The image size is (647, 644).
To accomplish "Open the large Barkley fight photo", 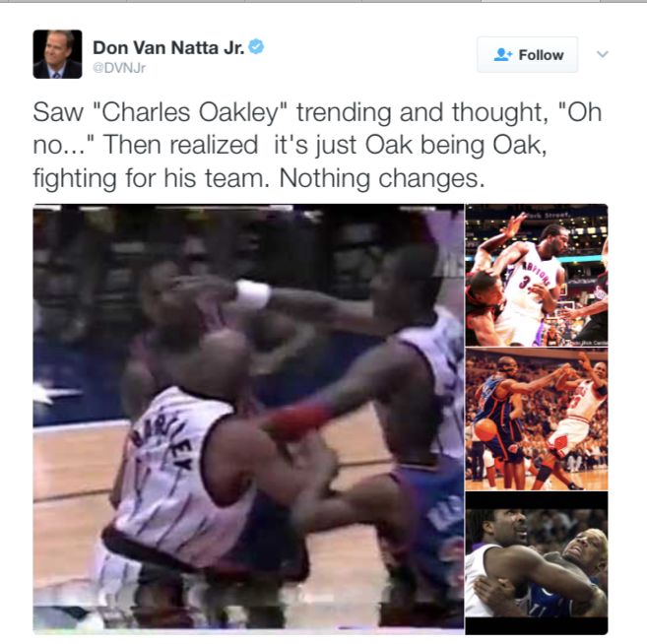I will pos(248,418).
